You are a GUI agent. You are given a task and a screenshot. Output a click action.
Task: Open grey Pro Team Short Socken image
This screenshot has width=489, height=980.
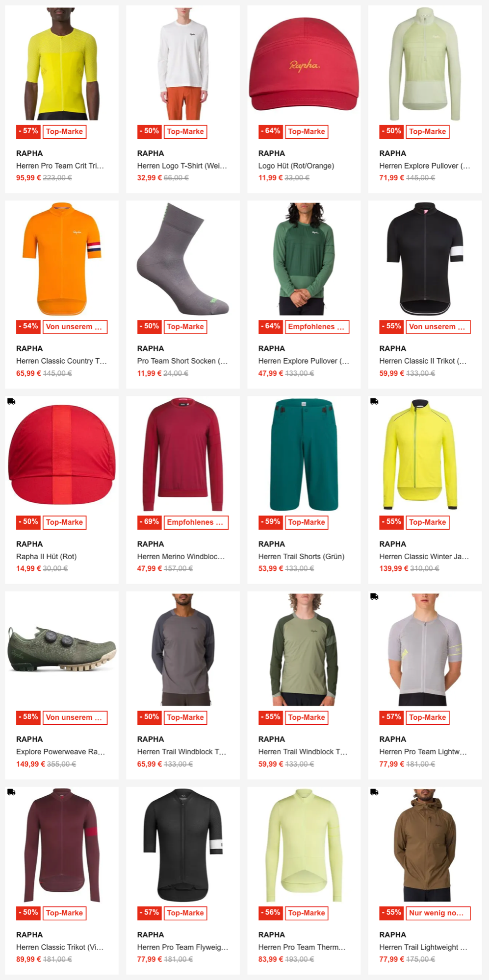183,259
